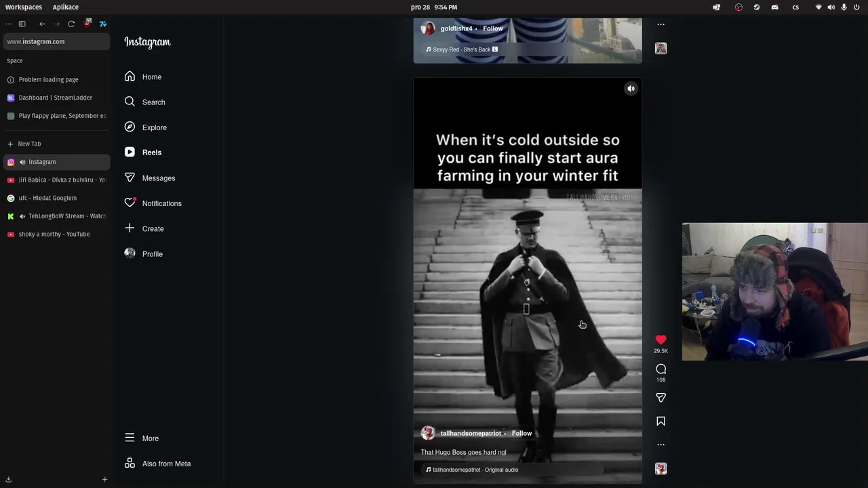868x488 pixels.
Task: Click the www.instagram.com address bar
Action: (x=56, y=41)
